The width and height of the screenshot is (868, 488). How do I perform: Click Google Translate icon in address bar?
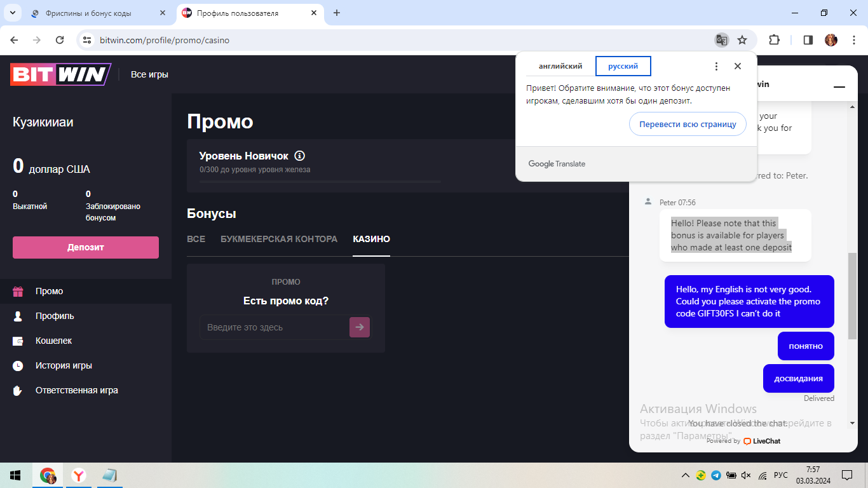[721, 40]
